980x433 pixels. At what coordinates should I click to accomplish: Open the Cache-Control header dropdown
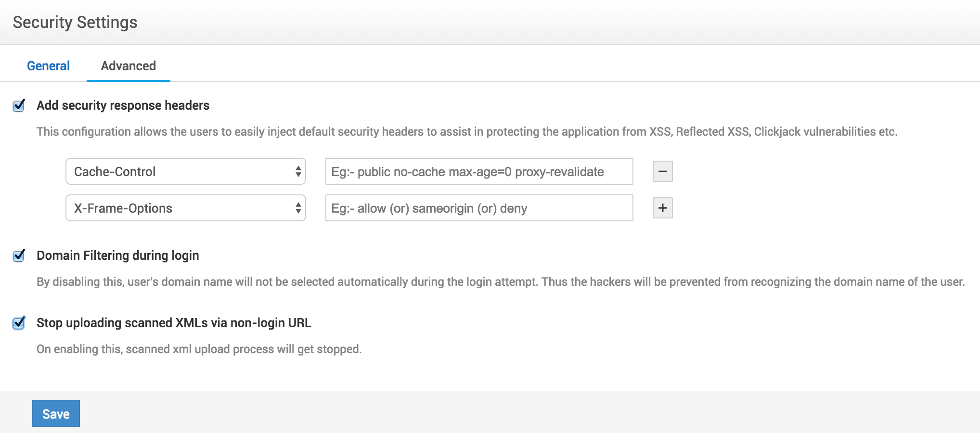pos(185,172)
